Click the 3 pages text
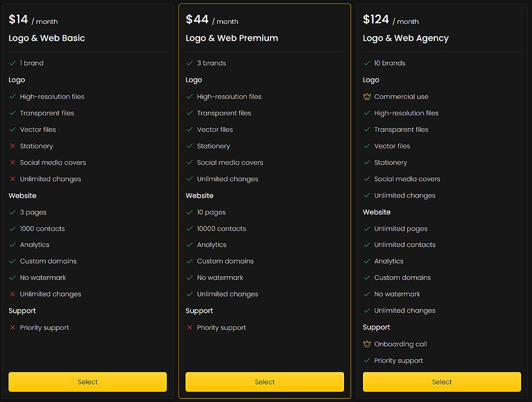 click(33, 212)
